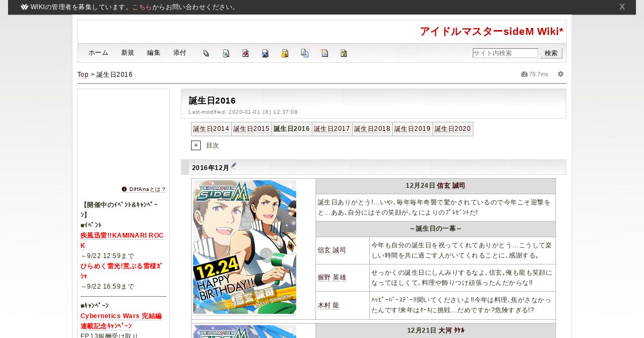Image resolution: width=644 pixels, height=338 pixels.
Task: Dismiss the top banner with X
Action: tap(622, 7)
